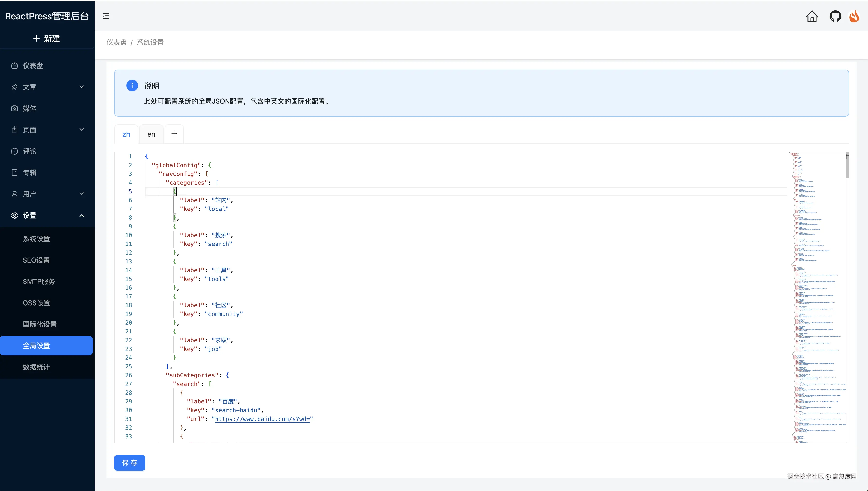Image resolution: width=868 pixels, height=491 pixels.
Task: Click the 媒体 camera icon
Action: coord(15,108)
